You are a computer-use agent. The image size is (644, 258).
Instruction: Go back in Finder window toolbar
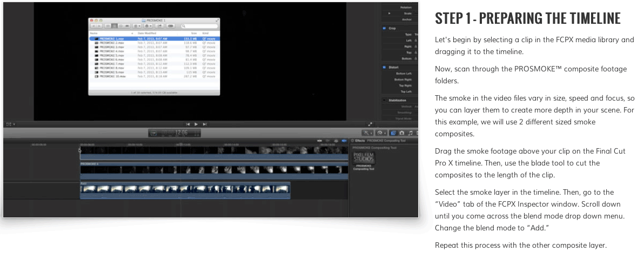coord(93,26)
